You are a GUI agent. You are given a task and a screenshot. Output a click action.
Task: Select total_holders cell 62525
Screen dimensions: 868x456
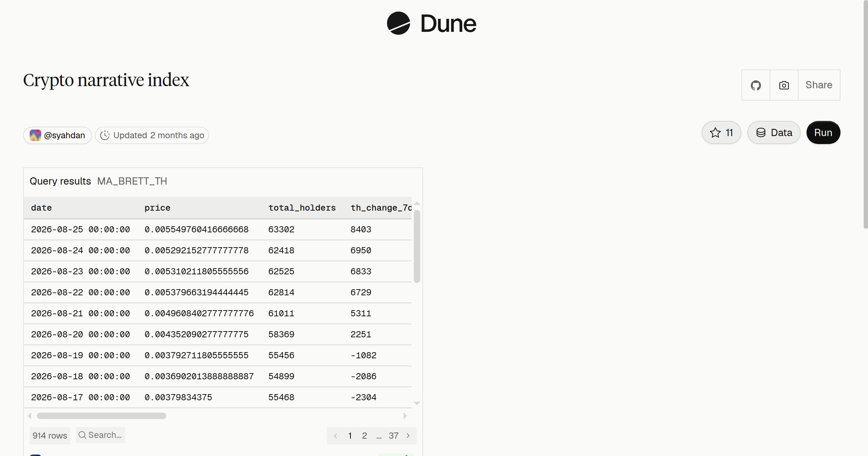[x=281, y=271]
